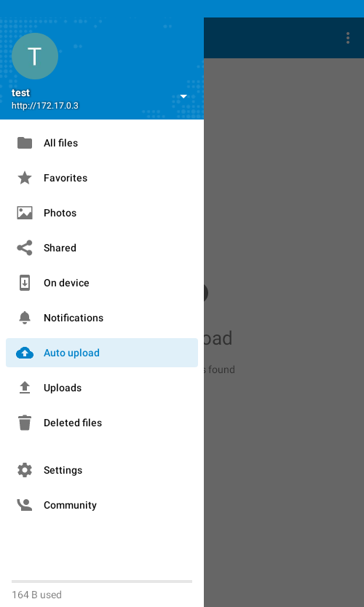This screenshot has width=364, height=607.
Task: Click the On device download icon
Action: (x=25, y=283)
